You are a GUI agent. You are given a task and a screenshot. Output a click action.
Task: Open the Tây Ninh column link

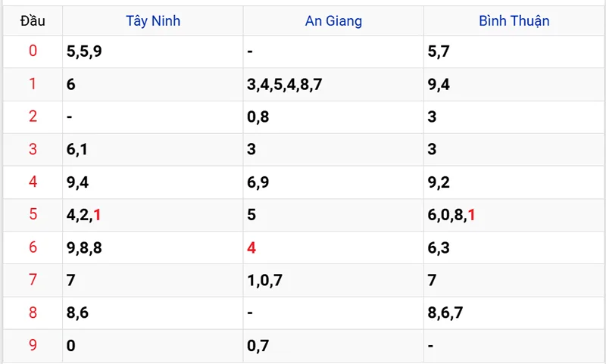pyautogui.click(x=153, y=21)
